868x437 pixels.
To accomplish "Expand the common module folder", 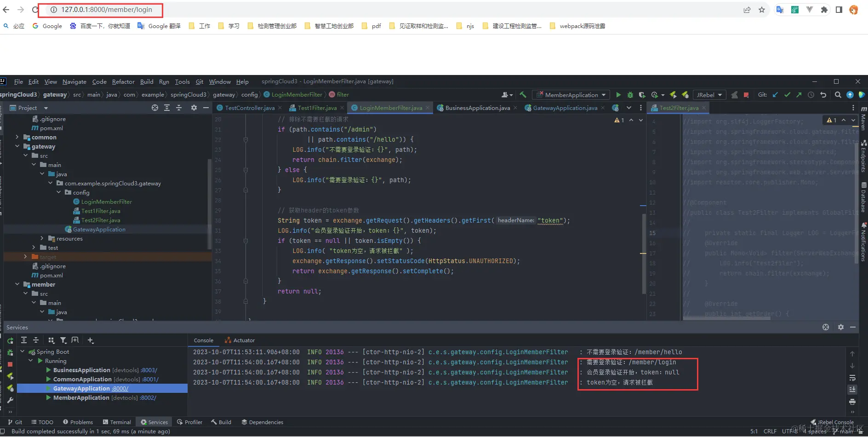I will (x=17, y=137).
